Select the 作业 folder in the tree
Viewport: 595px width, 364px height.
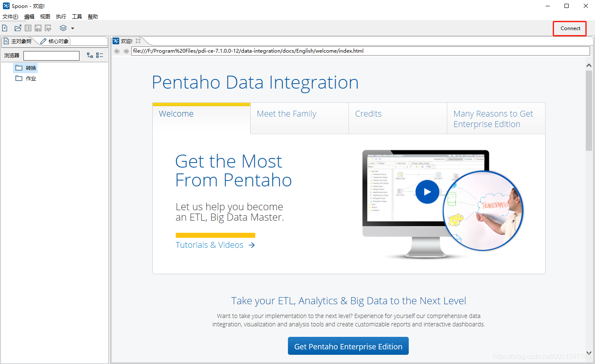(x=26, y=78)
